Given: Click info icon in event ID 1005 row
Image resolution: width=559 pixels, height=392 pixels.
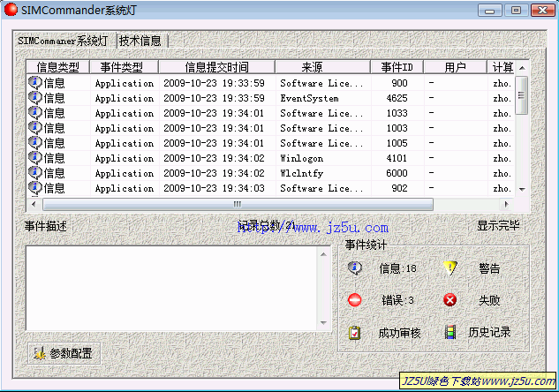Looking at the screenshot, I should coord(35,142).
